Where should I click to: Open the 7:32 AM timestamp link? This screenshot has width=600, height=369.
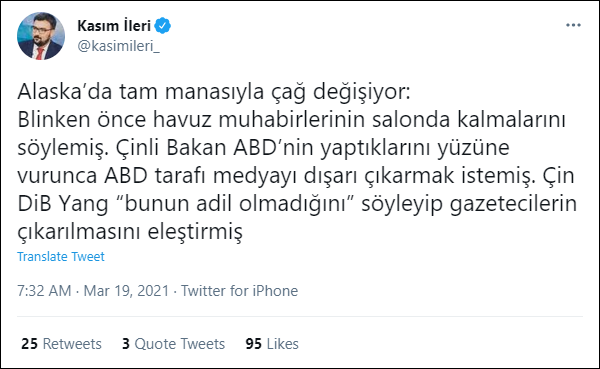tap(44, 291)
